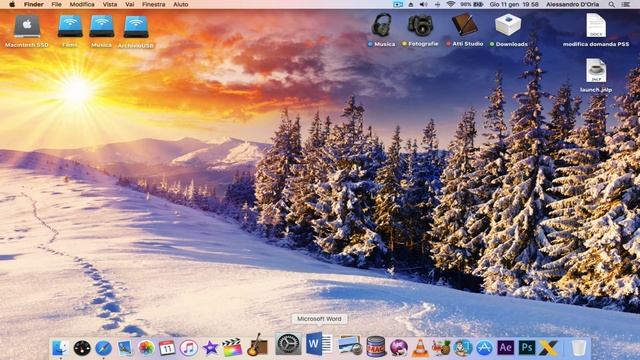Open the Finestra menu
This screenshot has height=360, width=640.
click(x=153, y=4)
